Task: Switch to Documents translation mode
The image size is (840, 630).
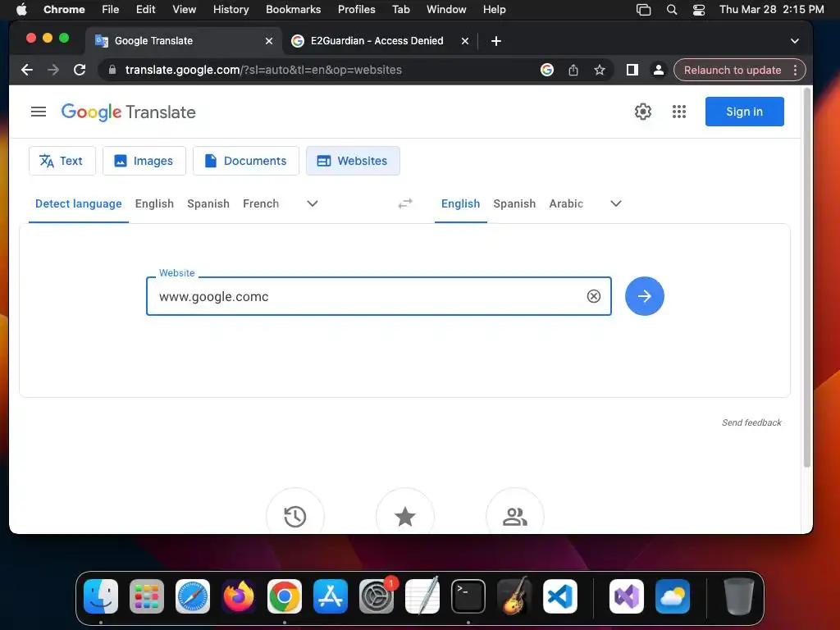Action: pos(246,161)
